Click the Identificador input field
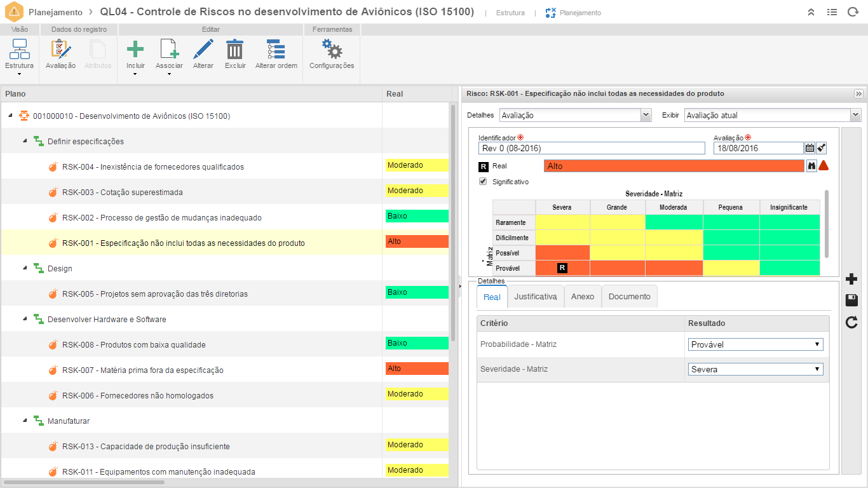Image resolution: width=868 pixels, height=488 pixels. coord(591,148)
